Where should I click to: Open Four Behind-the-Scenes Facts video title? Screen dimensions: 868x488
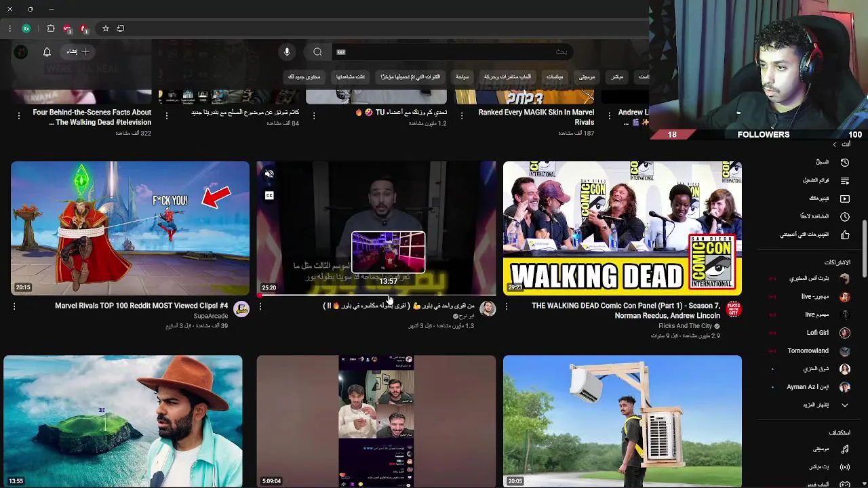click(92, 117)
